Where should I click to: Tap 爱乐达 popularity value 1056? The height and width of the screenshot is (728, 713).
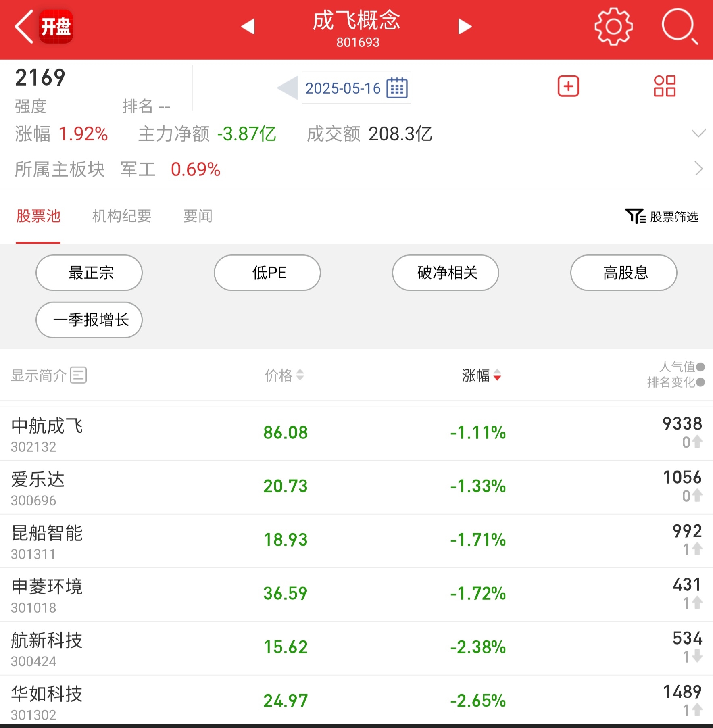click(682, 478)
